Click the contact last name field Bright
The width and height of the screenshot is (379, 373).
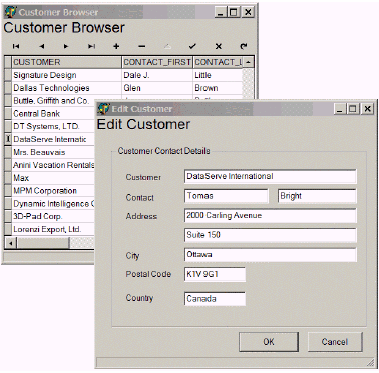(317, 196)
